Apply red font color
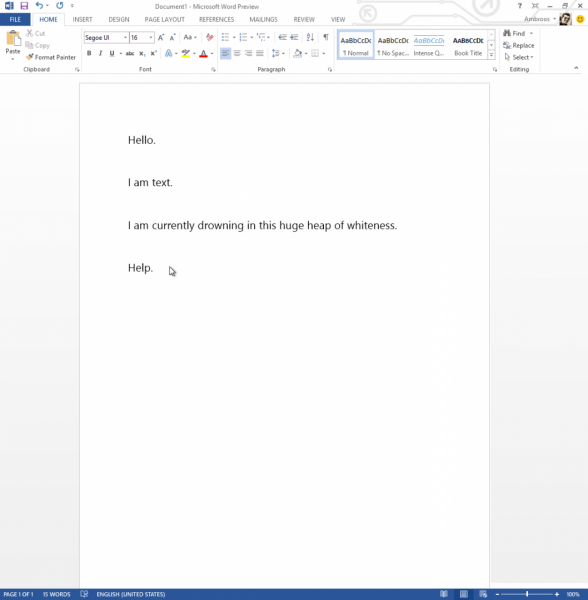The width and height of the screenshot is (588, 600). click(204, 54)
